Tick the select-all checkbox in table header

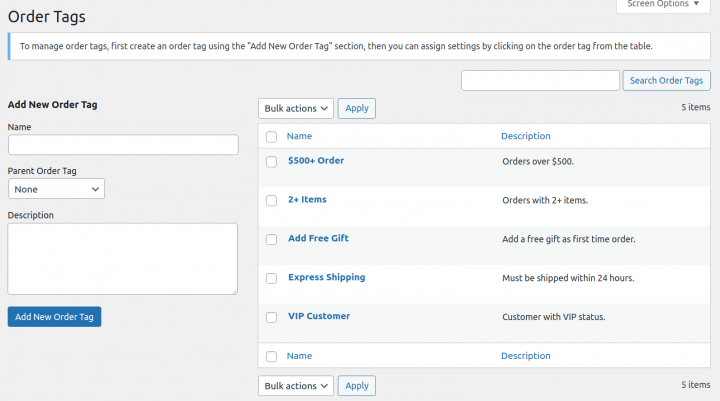271,136
